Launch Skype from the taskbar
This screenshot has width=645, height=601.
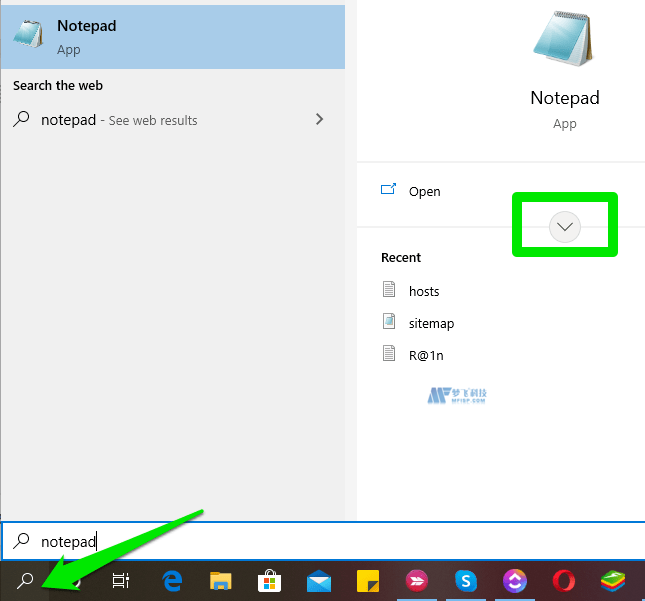[x=465, y=580]
